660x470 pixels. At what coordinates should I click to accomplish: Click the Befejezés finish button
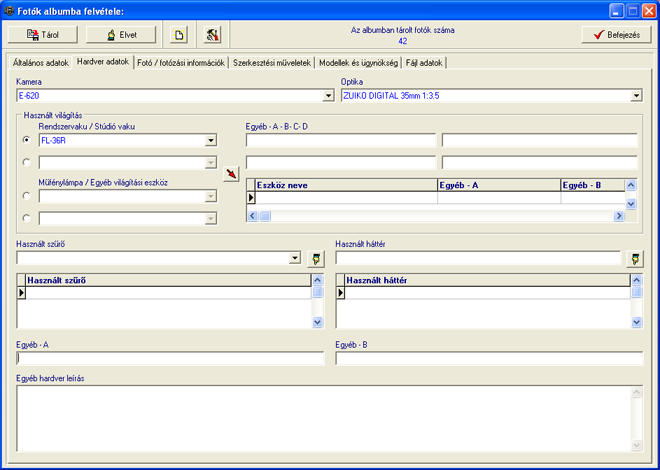coord(617,35)
